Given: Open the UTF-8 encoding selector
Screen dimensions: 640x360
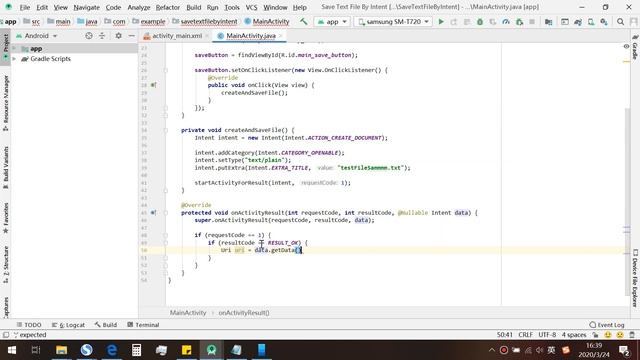Looking at the screenshot, I should tap(547, 335).
